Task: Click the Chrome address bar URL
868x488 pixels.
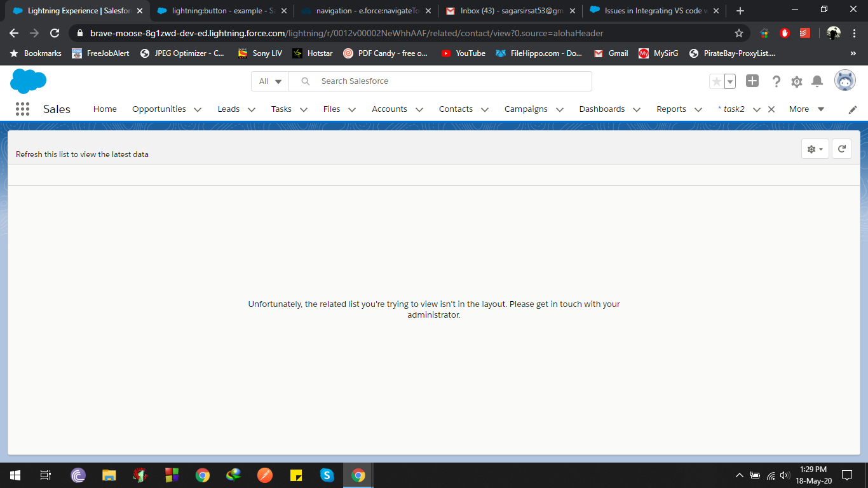Action: pyautogui.click(x=347, y=33)
